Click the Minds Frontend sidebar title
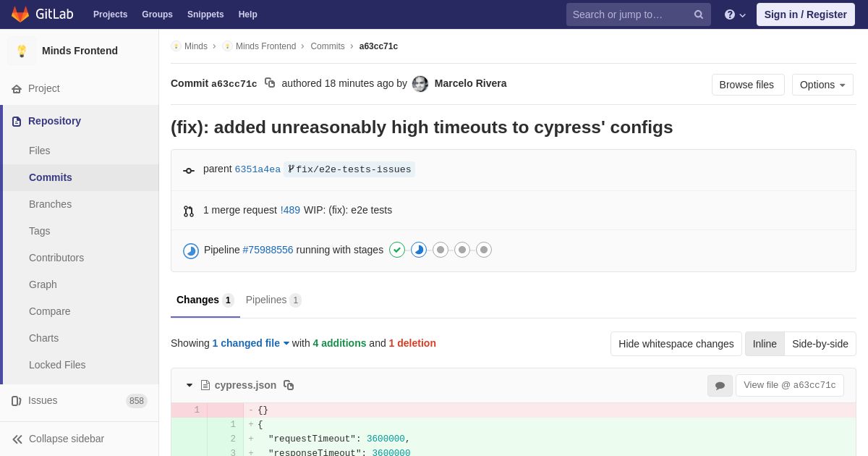The width and height of the screenshot is (868, 456). pos(80,51)
